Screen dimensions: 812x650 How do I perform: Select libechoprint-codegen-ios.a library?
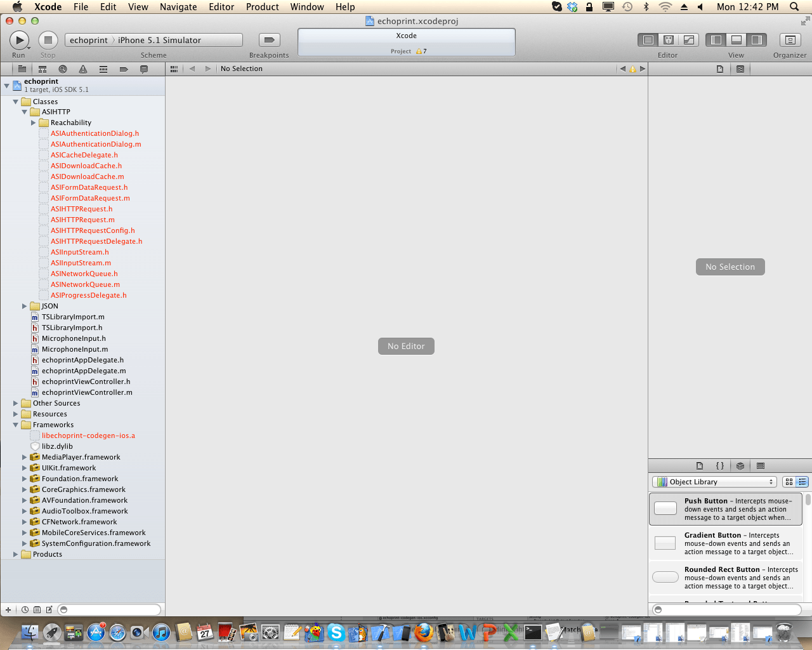88,435
